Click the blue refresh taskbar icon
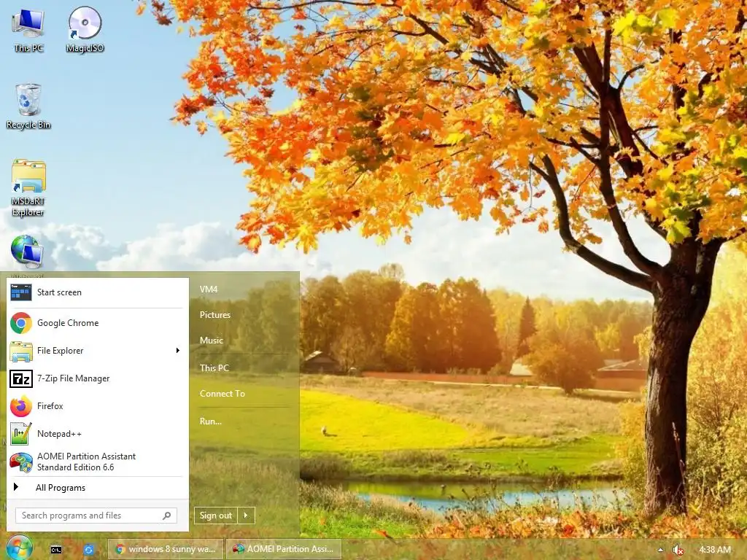This screenshot has width=747, height=560. [88, 550]
